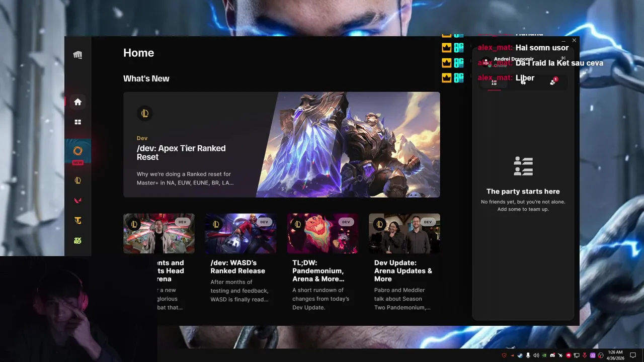Click the airplane mode tray icon
Viewport: 644px width, 362px height.
click(560, 355)
